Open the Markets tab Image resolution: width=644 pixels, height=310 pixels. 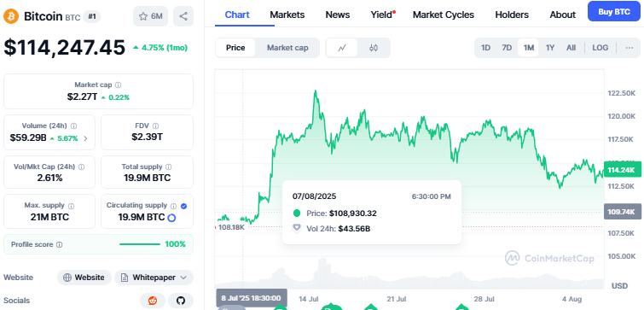(287, 15)
